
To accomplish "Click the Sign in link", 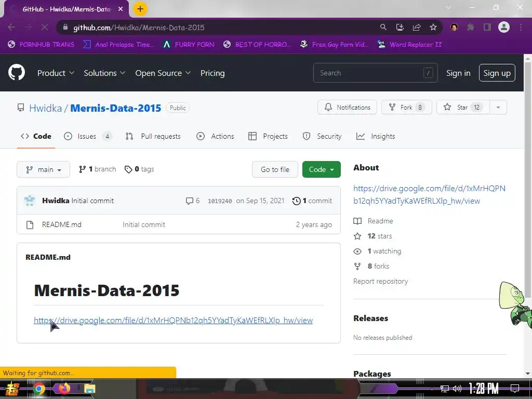I will 458,73.
